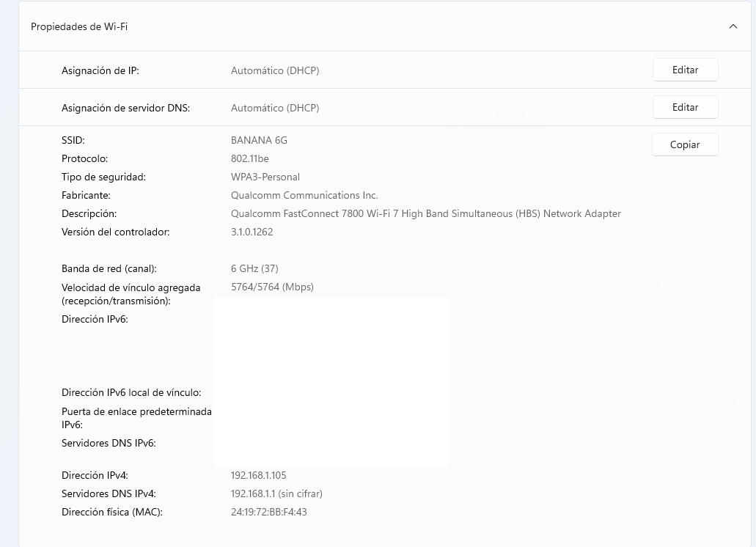The height and width of the screenshot is (547, 756).
Task: Copy the Wi-Fi properties with Copiar
Action: [x=685, y=144]
